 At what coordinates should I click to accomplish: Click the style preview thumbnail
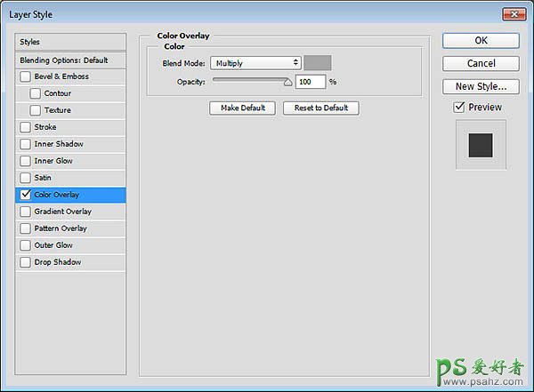pyautogui.click(x=481, y=144)
